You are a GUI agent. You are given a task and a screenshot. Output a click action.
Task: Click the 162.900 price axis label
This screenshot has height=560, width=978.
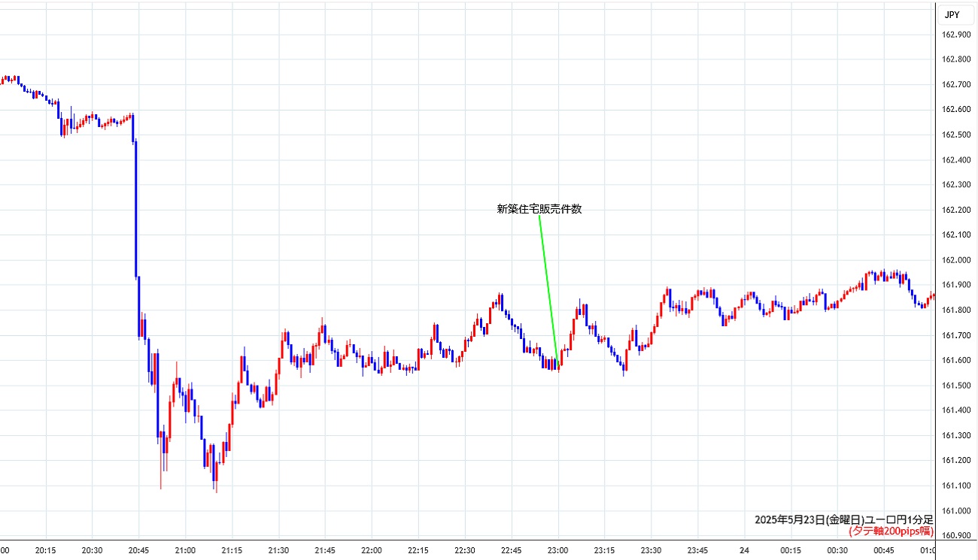click(x=955, y=34)
